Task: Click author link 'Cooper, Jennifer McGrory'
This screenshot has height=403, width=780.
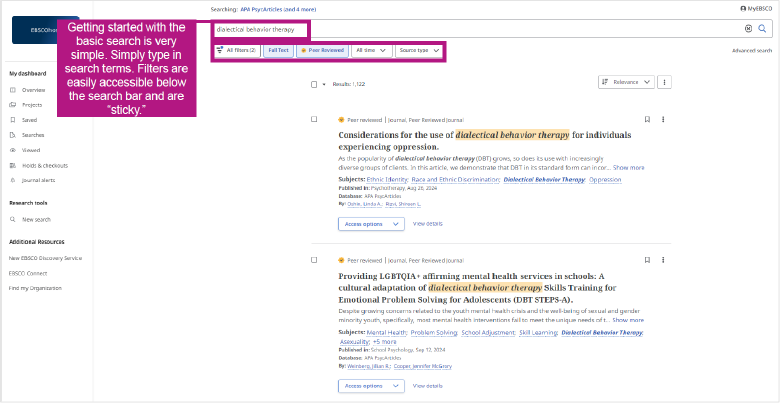Action: coord(423,366)
